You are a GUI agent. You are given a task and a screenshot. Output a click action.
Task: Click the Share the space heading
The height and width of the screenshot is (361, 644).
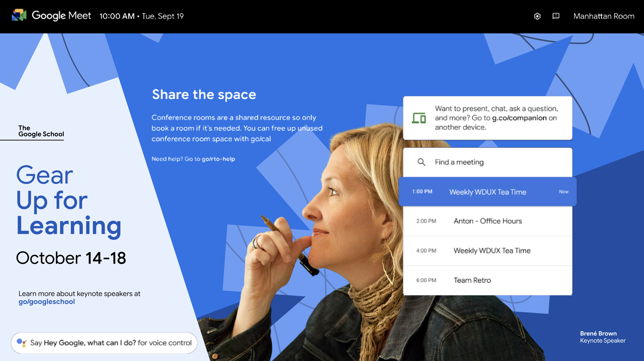coord(204,94)
